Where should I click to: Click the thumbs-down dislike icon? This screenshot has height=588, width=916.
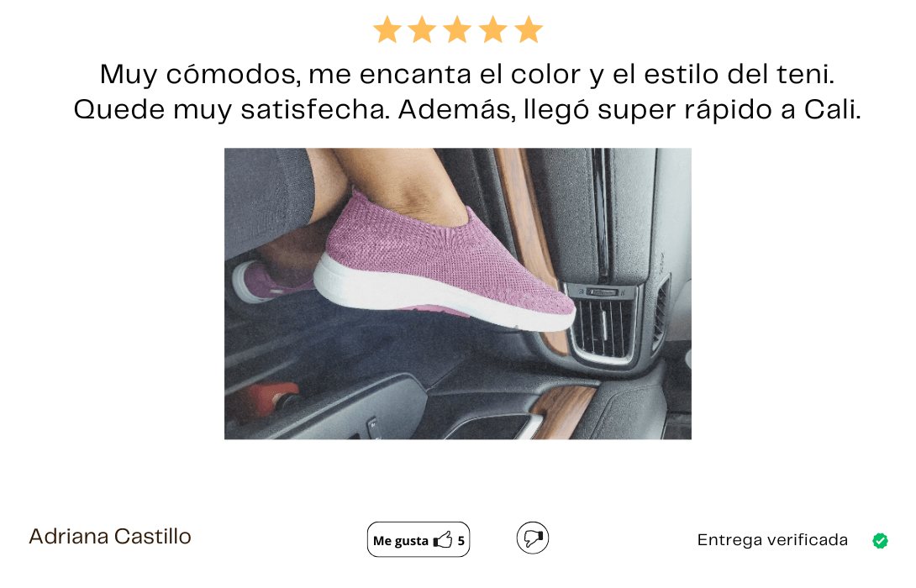coord(533,538)
